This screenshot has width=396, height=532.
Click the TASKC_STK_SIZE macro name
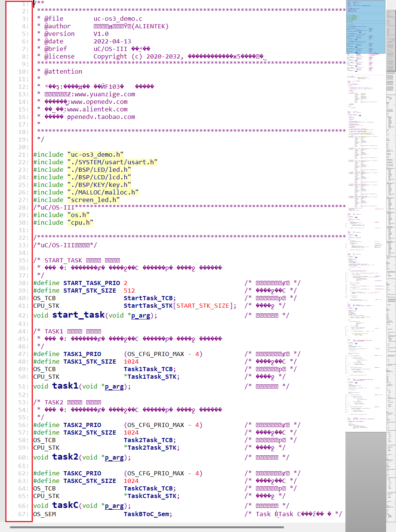pyautogui.click(x=90, y=481)
